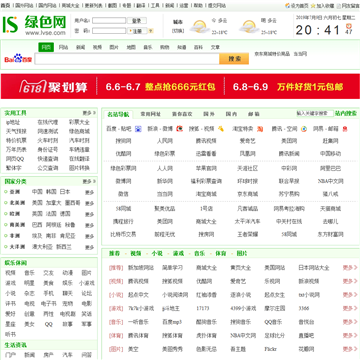Image resolution: width=360 pixels, height=360 pixels.
Task: Click the 设为首页 icon at top right
Action: [287, 6]
